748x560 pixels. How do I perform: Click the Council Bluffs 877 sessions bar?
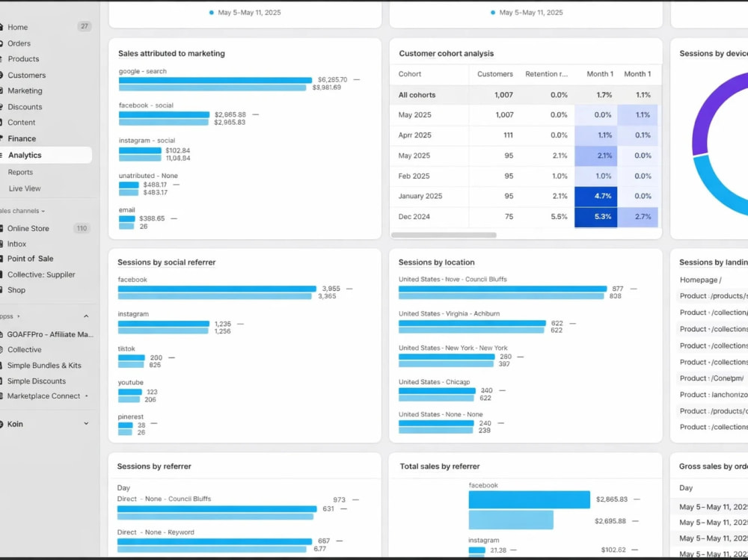[x=503, y=289]
